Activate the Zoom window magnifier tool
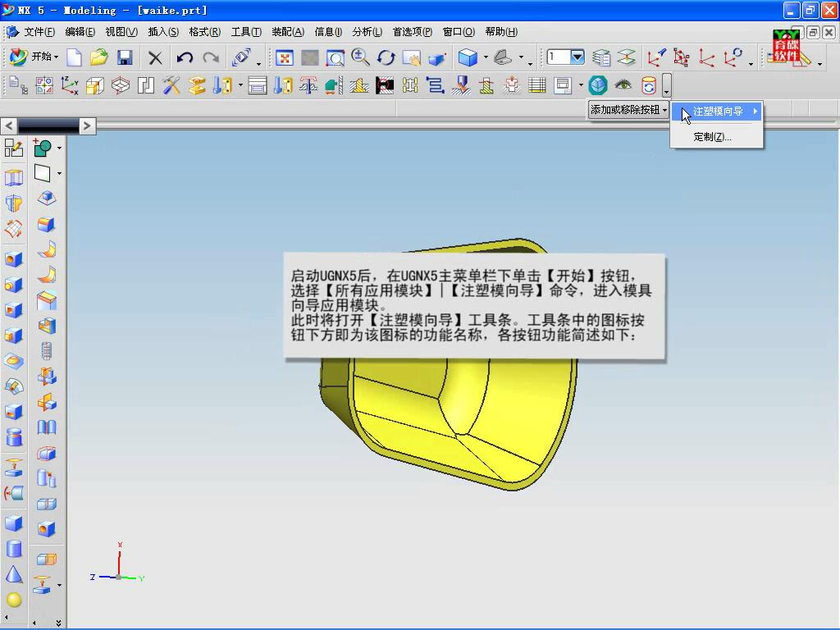 tap(336, 57)
